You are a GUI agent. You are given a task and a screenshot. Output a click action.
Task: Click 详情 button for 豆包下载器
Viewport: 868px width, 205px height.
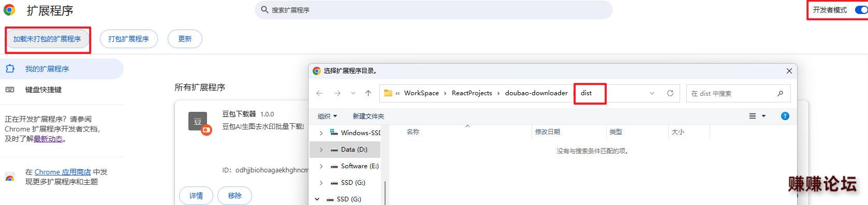pos(196,196)
